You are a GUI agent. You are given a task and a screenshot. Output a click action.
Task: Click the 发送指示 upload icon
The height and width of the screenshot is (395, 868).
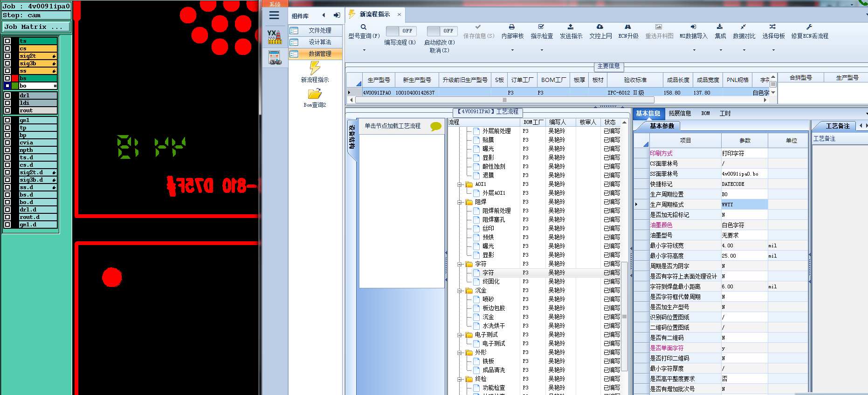click(571, 27)
